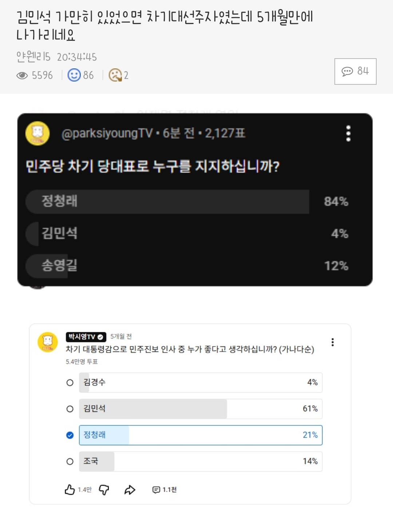This screenshot has height=532, width=393.
Task: Open dark poll three-dot options menu
Action: pyautogui.click(x=348, y=134)
